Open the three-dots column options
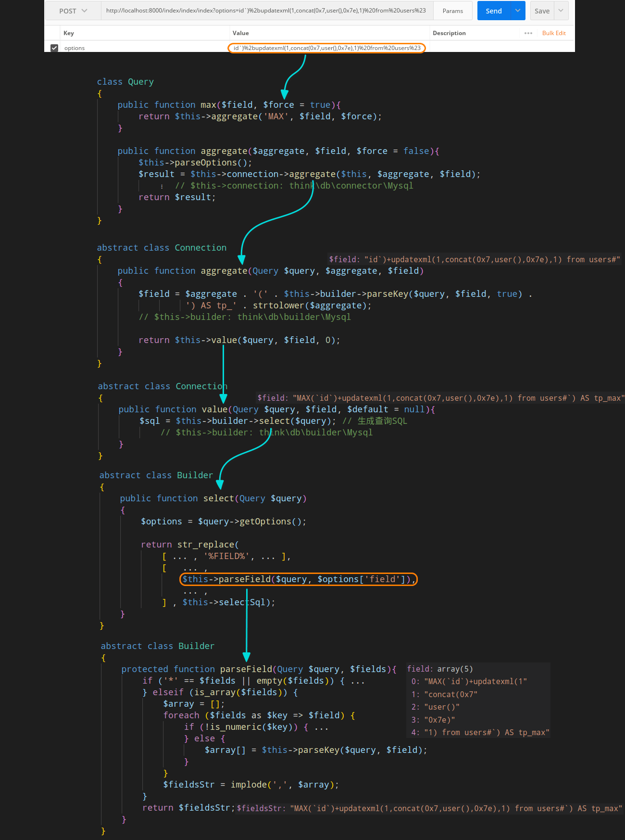The height and width of the screenshot is (840, 625). point(528,33)
